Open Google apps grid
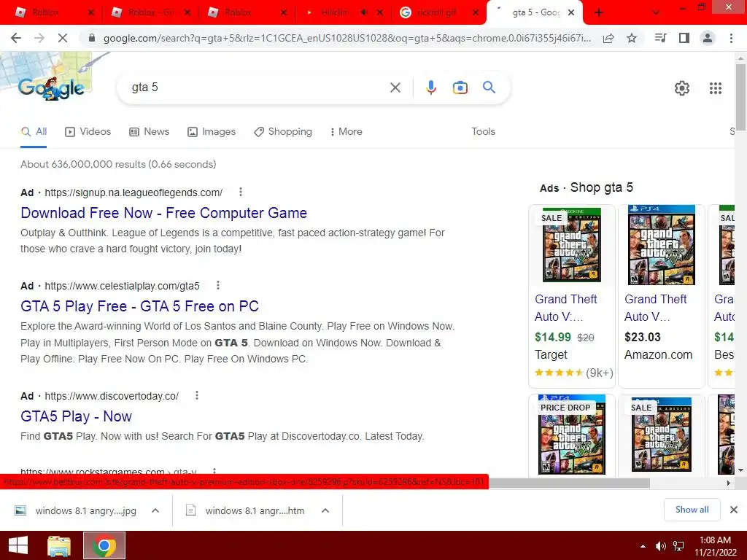747x560 pixels. click(x=715, y=88)
